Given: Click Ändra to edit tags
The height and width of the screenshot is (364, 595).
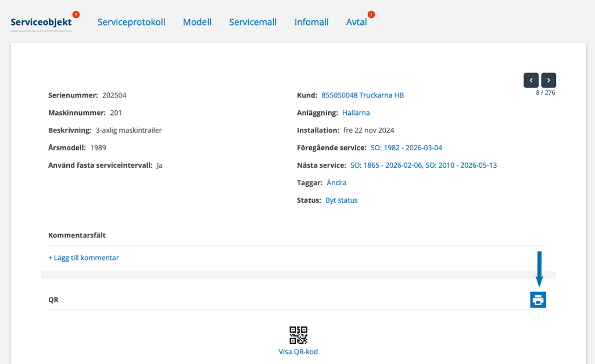Looking at the screenshot, I should coord(336,182).
